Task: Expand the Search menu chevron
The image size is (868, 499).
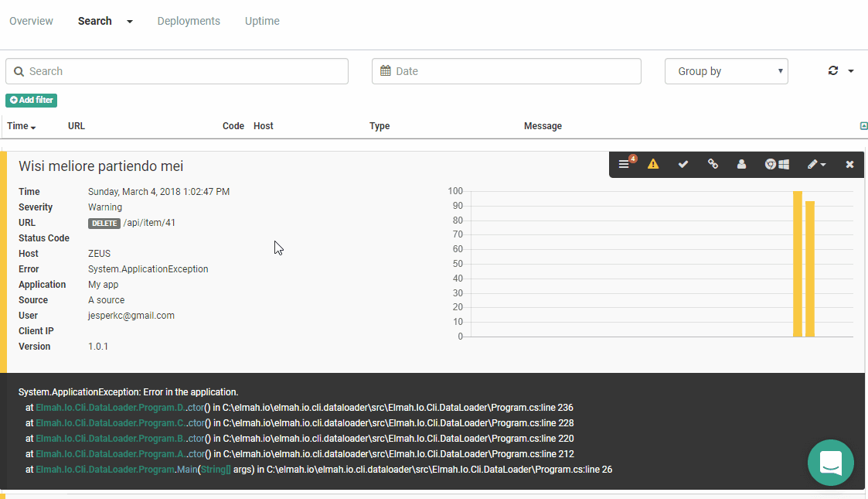Action: coord(128,21)
